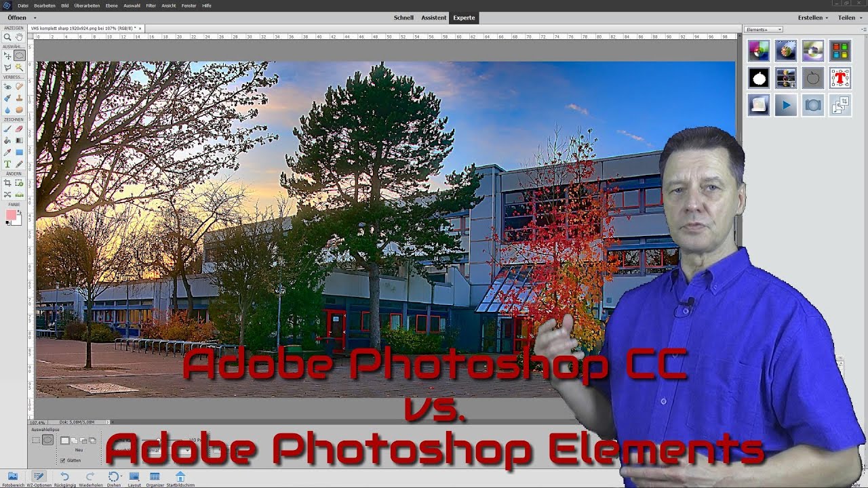Select the Content-Aware Move tool

pyautogui.click(x=7, y=195)
